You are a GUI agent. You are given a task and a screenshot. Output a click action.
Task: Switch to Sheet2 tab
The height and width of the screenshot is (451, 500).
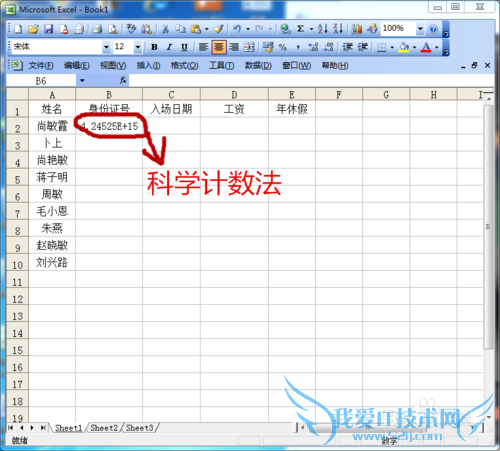click(104, 428)
